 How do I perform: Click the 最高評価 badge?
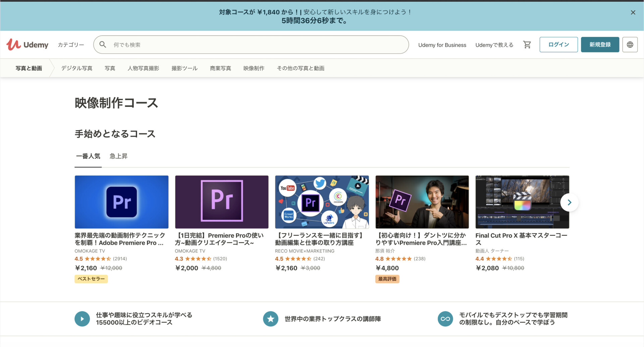point(387,279)
